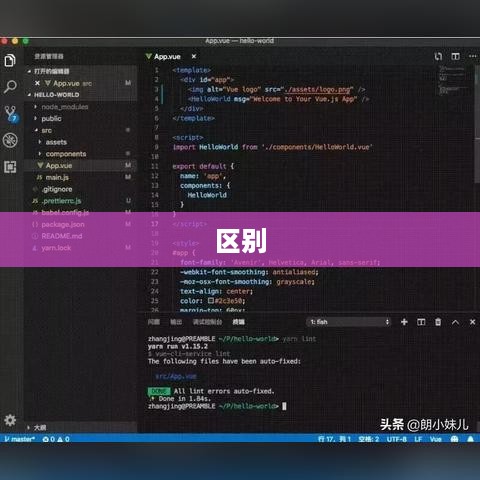
Task: Click line number 9 in the gutter
Action: 156,147
